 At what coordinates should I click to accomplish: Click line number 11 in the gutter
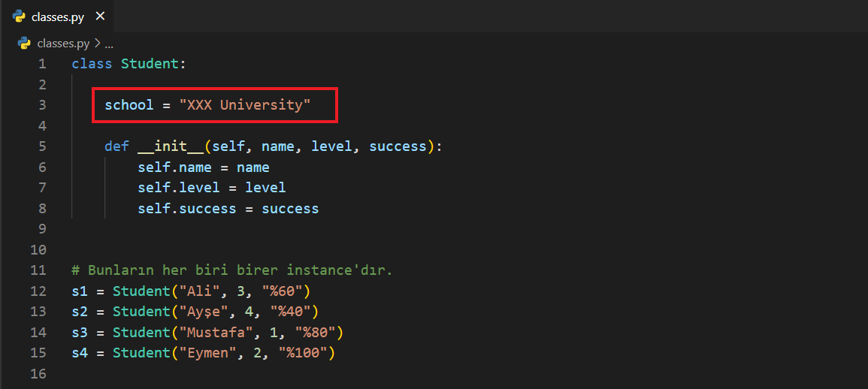coord(38,270)
